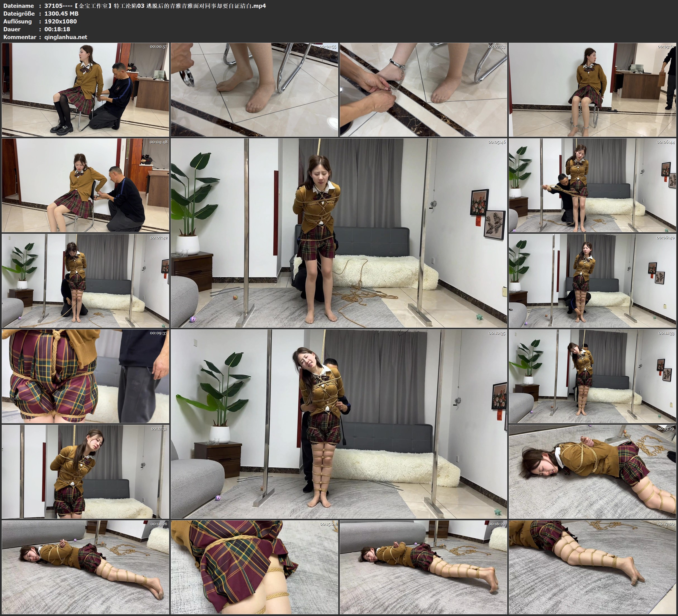Select the large thumbnail at 00:10:35
Viewport: 678px width, 616px height.
339,424
